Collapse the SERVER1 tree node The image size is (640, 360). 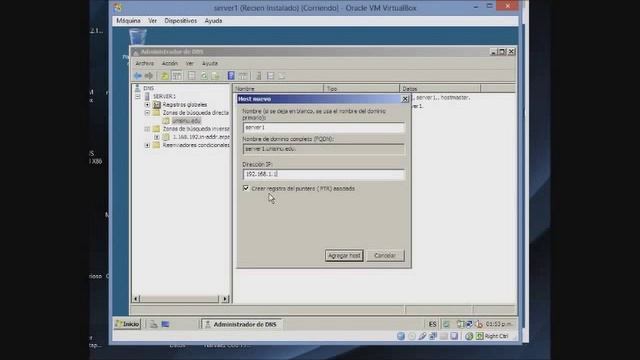tap(138, 96)
